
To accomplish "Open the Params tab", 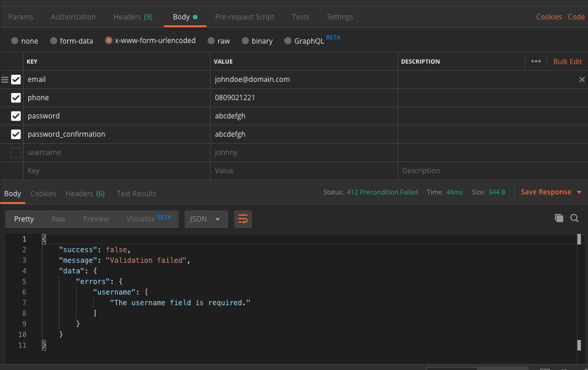I will point(21,17).
